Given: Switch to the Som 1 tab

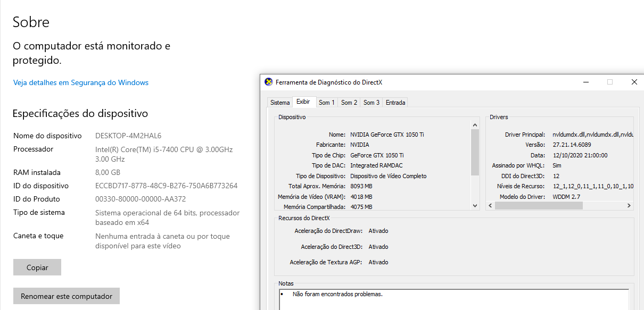Looking at the screenshot, I should point(327,103).
